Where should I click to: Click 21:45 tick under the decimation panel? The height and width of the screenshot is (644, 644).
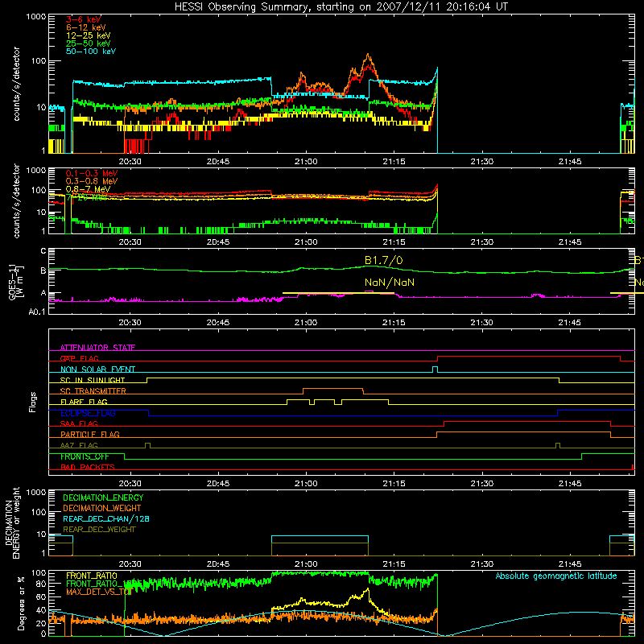pyautogui.click(x=570, y=564)
